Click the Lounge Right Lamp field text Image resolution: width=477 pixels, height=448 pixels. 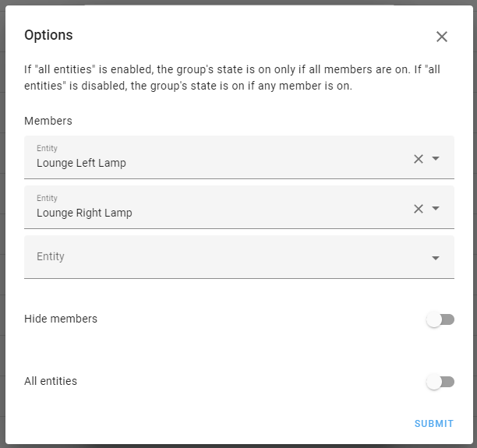(84, 213)
